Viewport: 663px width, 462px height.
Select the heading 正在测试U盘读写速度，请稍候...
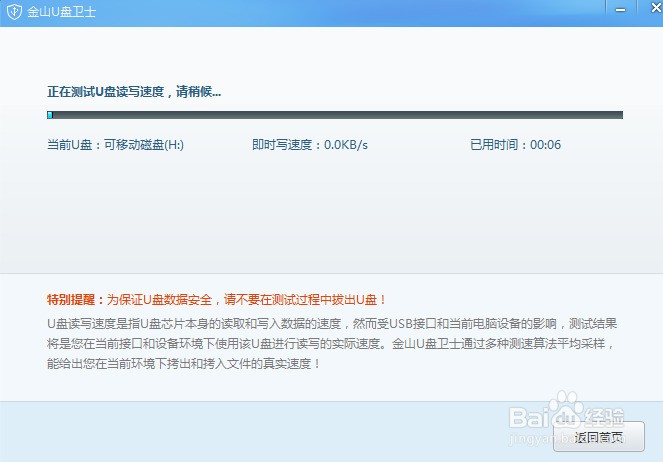(x=134, y=91)
